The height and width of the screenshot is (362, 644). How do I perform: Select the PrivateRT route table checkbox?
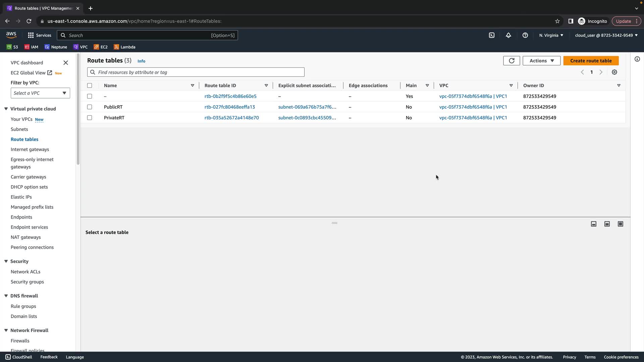tap(90, 118)
